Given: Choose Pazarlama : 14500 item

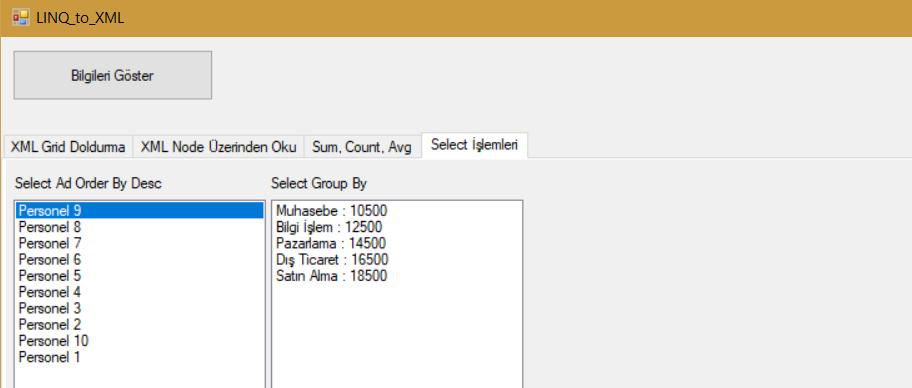Looking at the screenshot, I should [397, 243].
